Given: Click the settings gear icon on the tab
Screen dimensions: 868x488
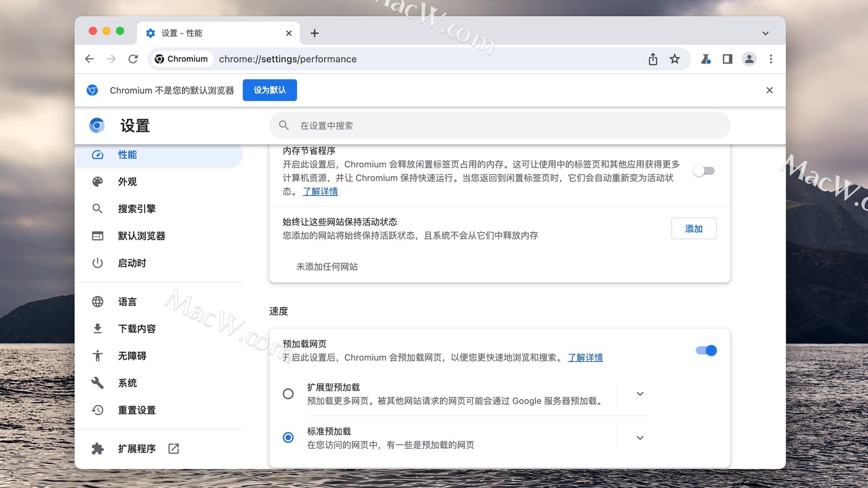Looking at the screenshot, I should point(151,33).
